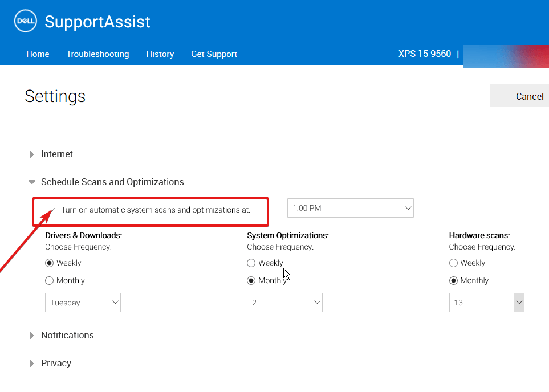Click the Dell logo icon

pyautogui.click(x=25, y=22)
